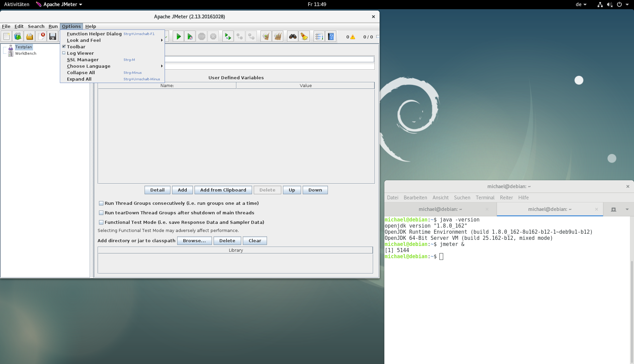This screenshot has height=364, width=634.
Task: Open Templates toolbar icon
Action: 18,36
